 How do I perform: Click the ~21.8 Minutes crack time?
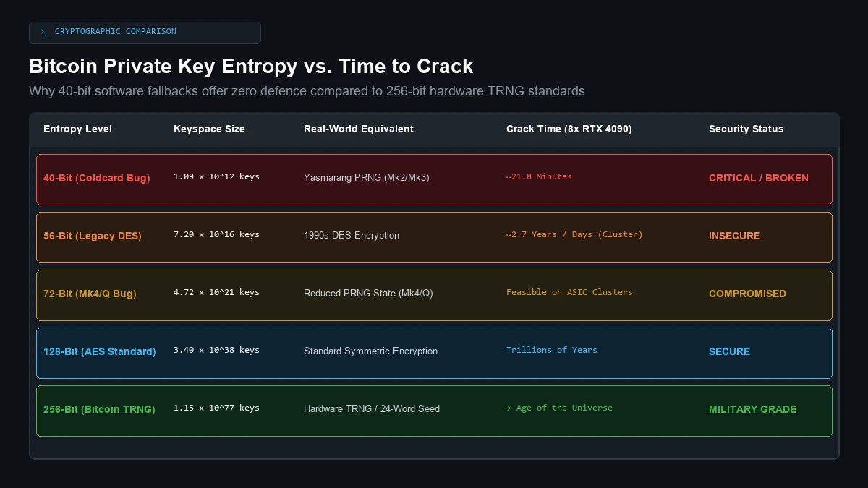(539, 176)
